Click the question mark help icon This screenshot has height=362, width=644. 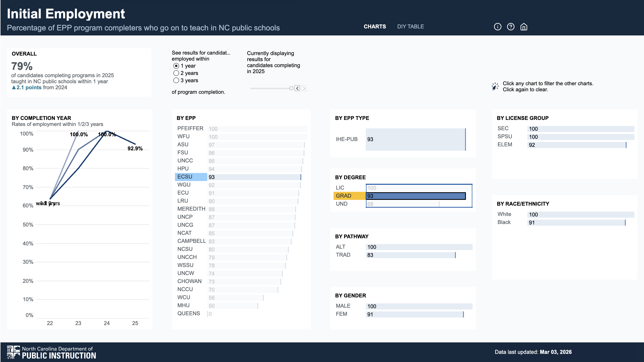tap(511, 27)
